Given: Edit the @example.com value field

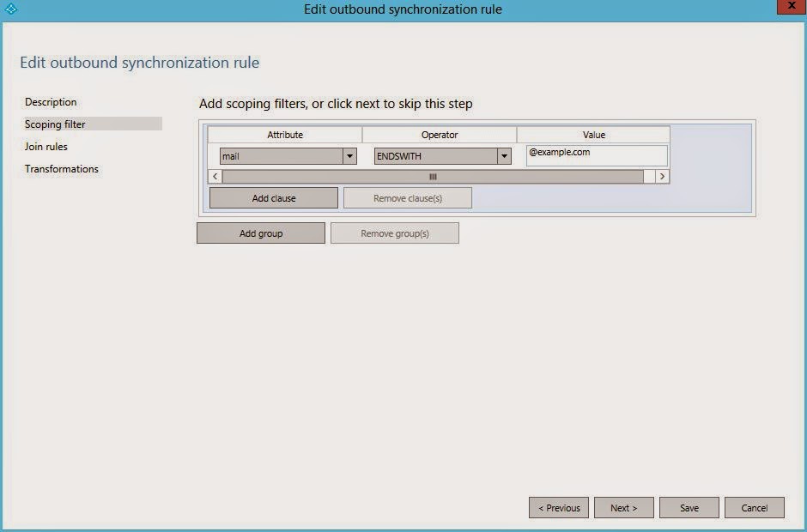Looking at the screenshot, I should click(597, 155).
